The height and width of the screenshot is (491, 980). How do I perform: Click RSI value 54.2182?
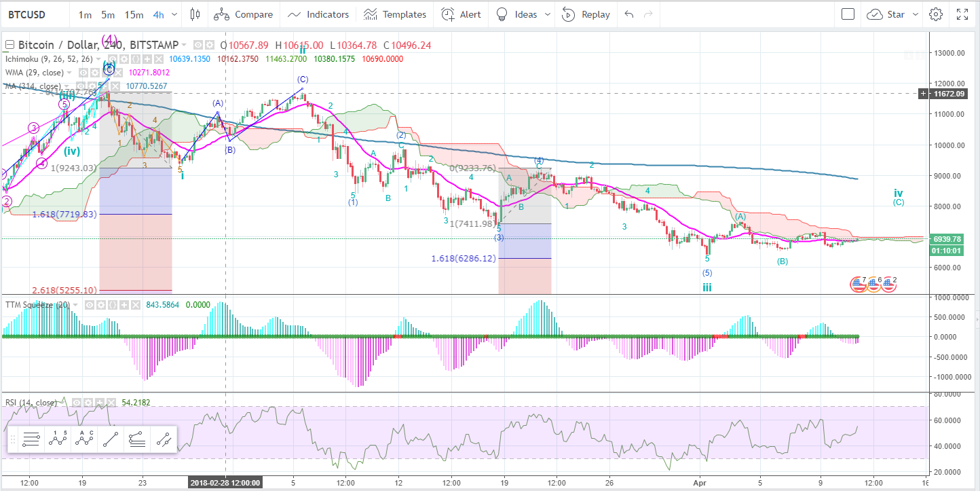[136, 403]
